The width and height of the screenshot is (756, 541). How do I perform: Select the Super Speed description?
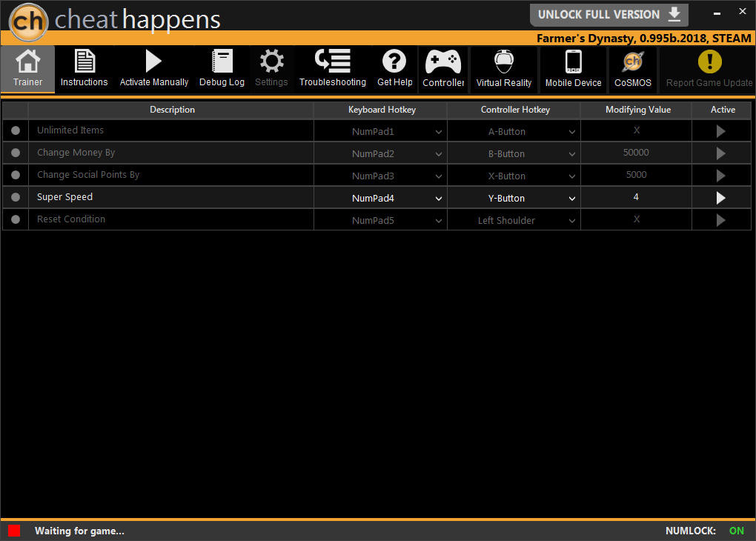[x=64, y=196]
